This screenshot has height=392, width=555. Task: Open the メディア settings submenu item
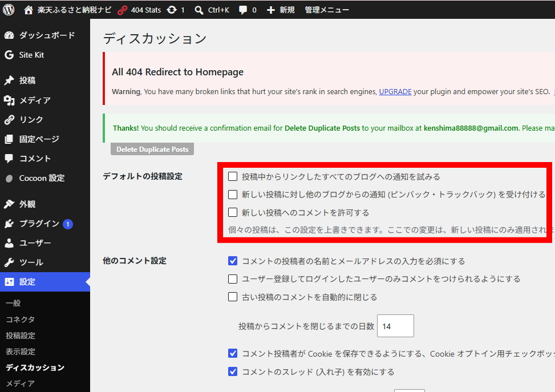(20, 383)
